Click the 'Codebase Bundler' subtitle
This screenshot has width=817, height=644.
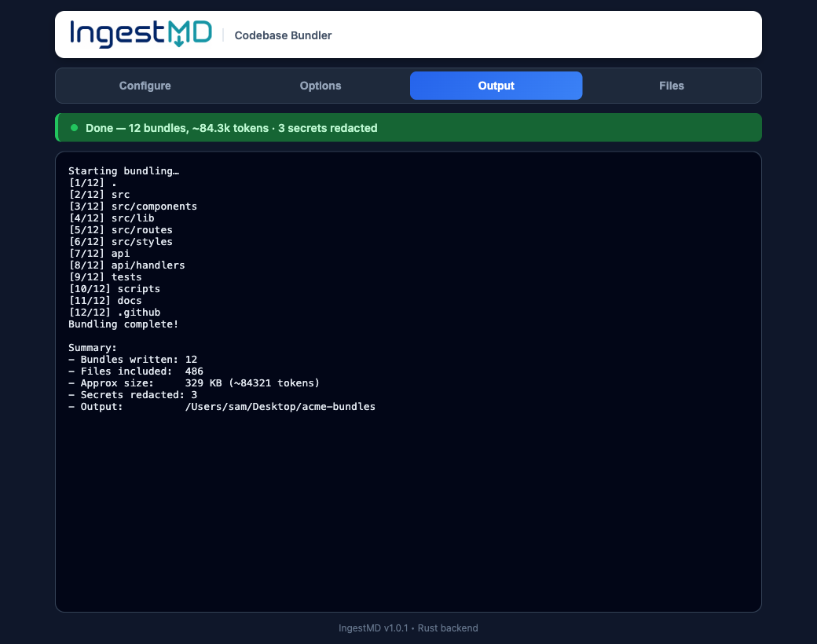point(283,35)
